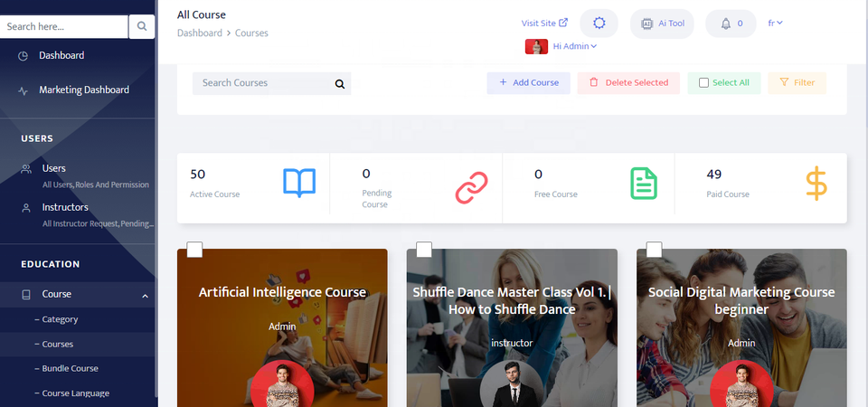Click the Add Course button
Image resolution: width=868 pixels, height=407 pixels.
[x=528, y=83]
